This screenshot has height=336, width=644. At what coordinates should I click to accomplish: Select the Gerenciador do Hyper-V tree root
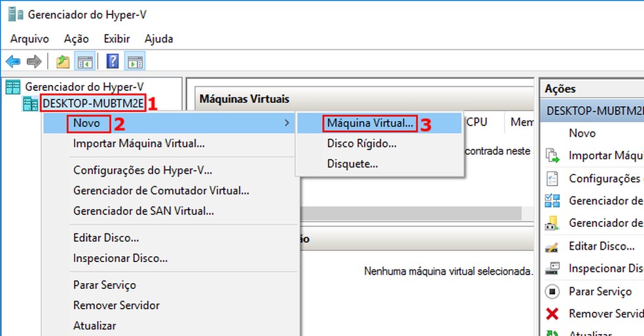[x=84, y=87]
